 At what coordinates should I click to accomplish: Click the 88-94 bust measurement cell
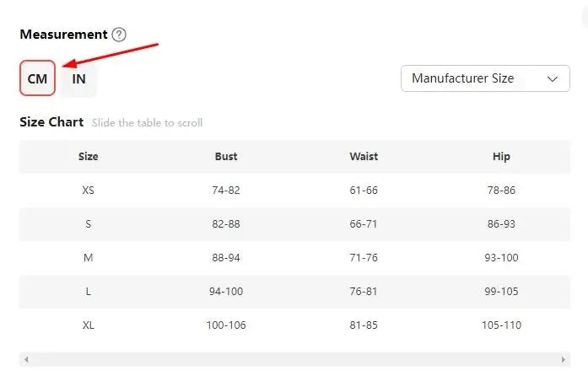pos(226,257)
